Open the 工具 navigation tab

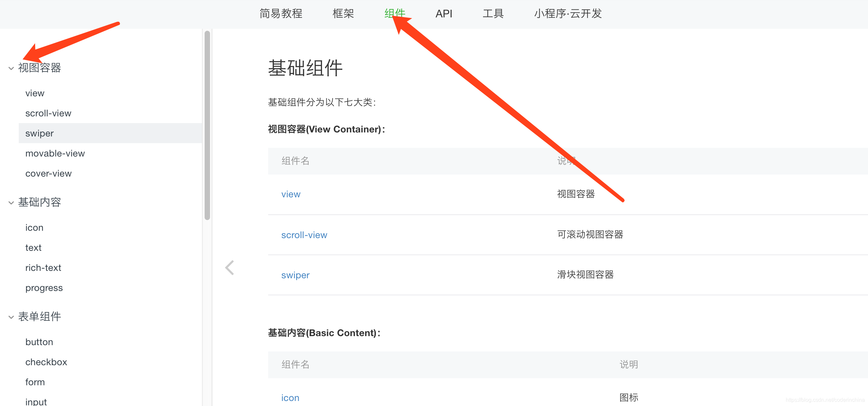(x=493, y=14)
